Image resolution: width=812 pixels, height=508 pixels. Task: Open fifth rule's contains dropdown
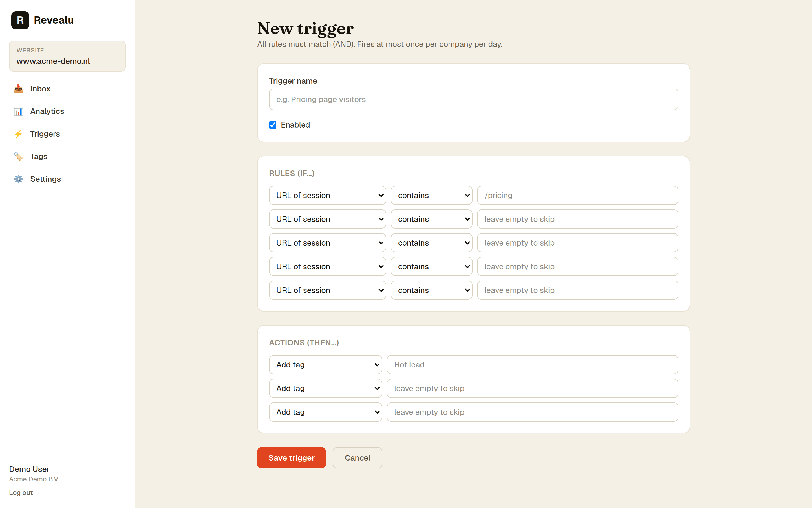click(x=431, y=290)
